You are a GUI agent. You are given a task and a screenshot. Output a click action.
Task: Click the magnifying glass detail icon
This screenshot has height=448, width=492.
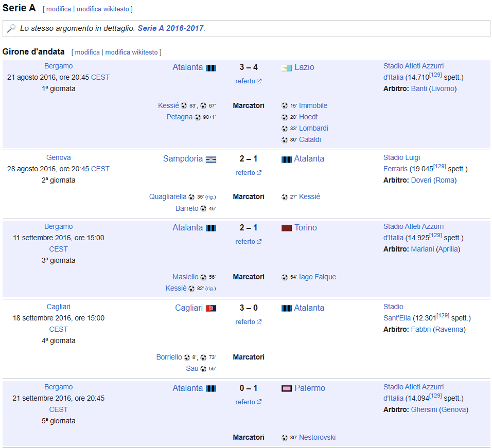(x=11, y=28)
